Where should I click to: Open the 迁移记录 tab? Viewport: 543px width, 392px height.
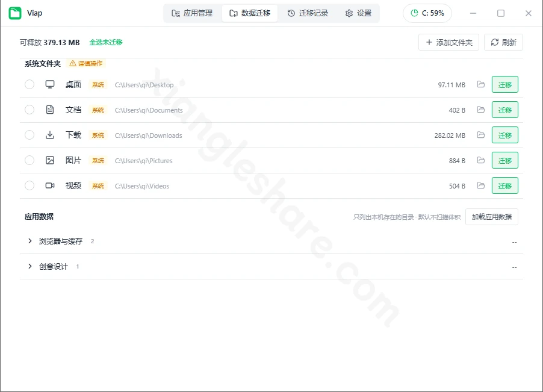tap(308, 13)
